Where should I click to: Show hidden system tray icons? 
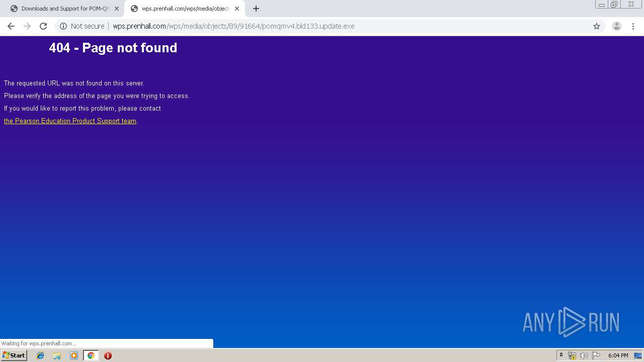point(561,355)
